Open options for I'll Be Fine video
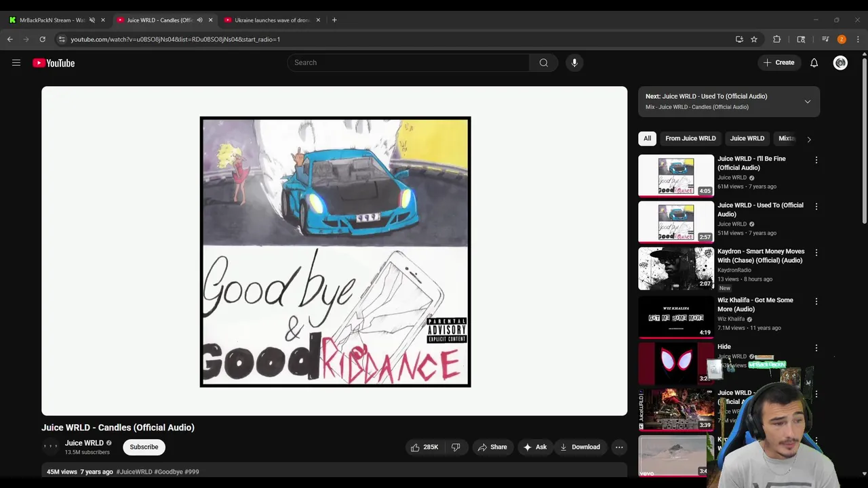The height and width of the screenshot is (488, 868). pyautogui.click(x=816, y=160)
